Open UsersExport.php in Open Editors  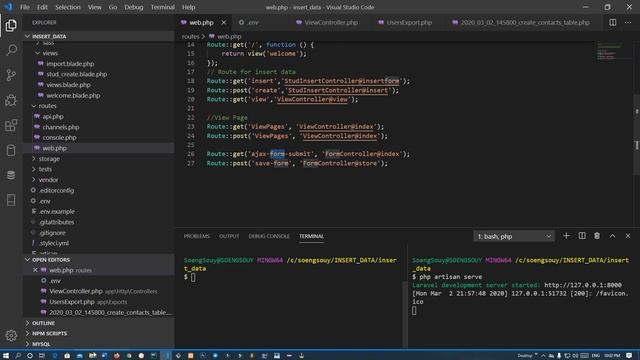coord(71,302)
